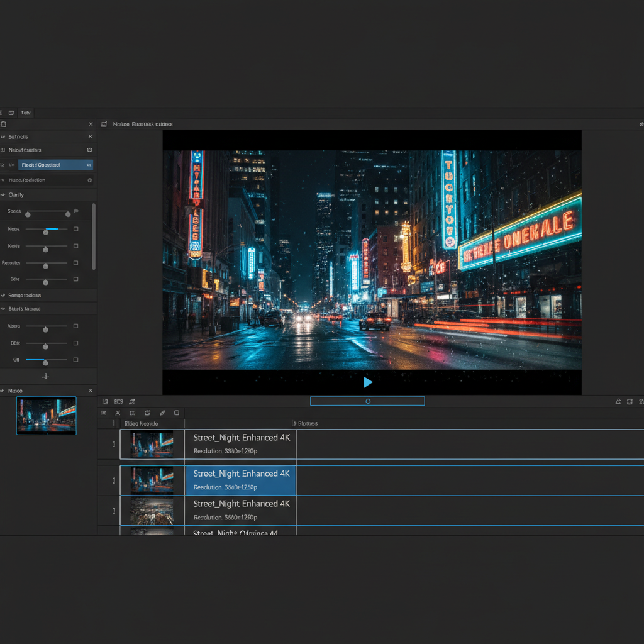This screenshot has height=644, width=644.
Task: Click the pen icon in the timeline toolbar
Action: coord(162,413)
